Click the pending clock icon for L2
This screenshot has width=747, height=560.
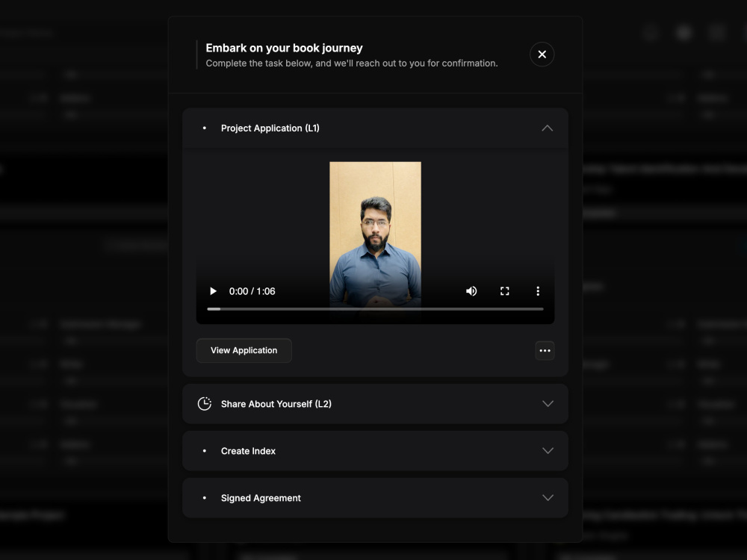(205, 404)
